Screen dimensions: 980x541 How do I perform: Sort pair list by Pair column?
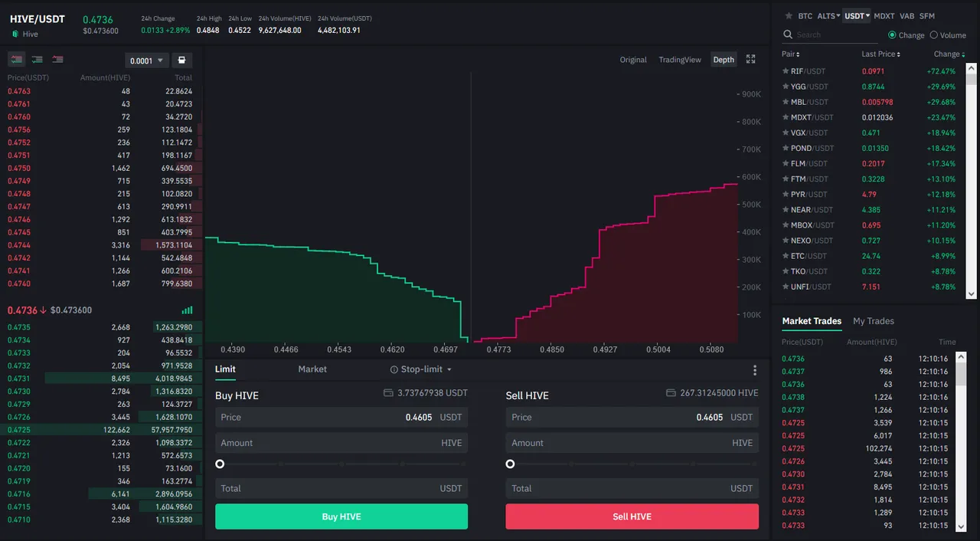tap(791, 54)
